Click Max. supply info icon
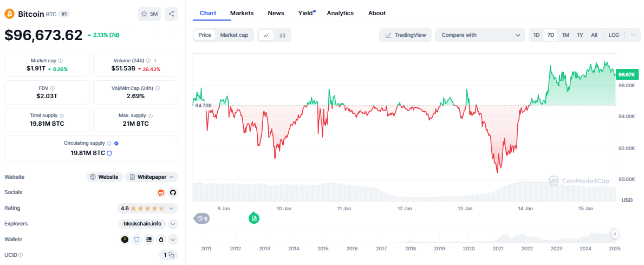 click(151, 116)
